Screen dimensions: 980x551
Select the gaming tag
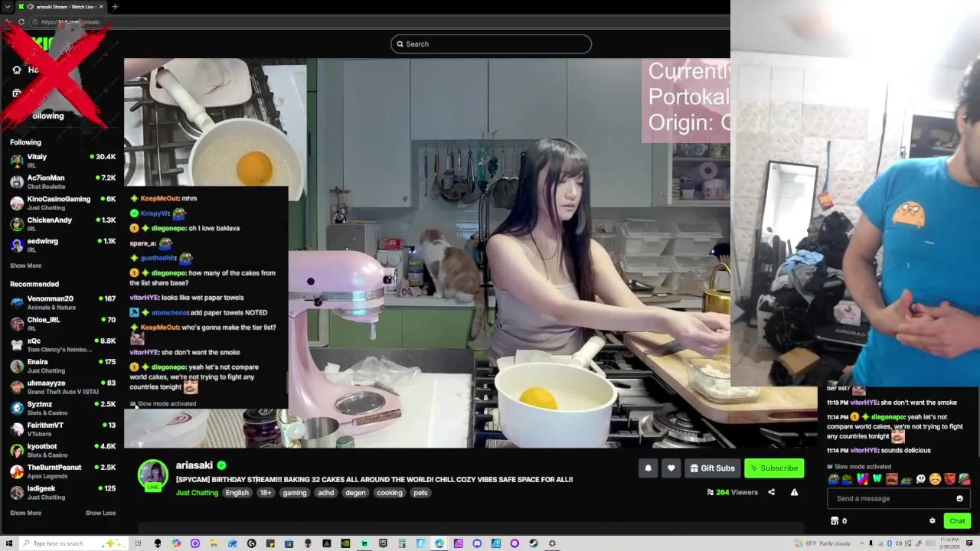click(294, 493)
